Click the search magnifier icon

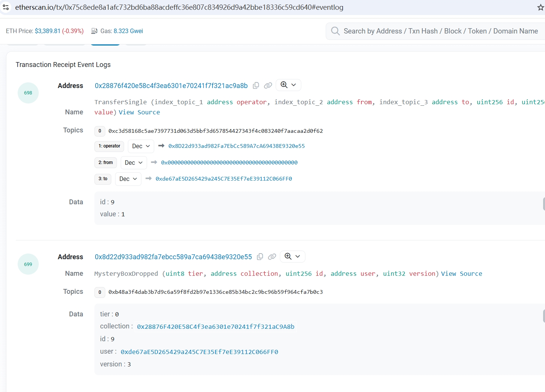pyautogui.click(x=335, y=31)
